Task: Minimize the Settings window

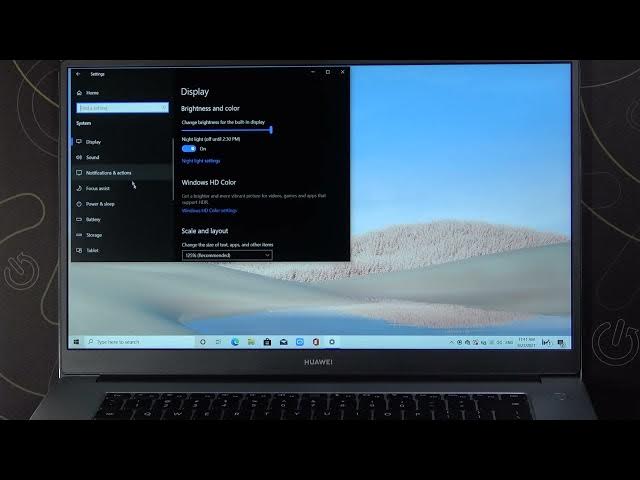Action: pyautogui.click(x=313, y=72)
